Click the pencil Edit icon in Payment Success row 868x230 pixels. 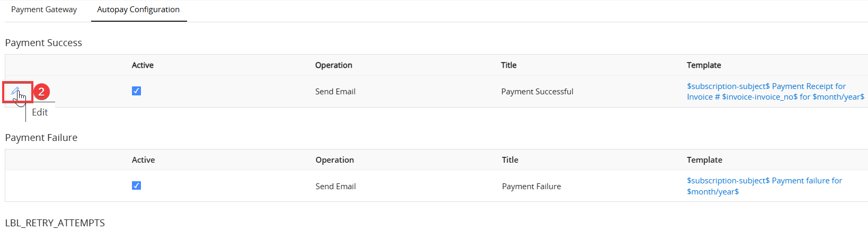tap(15, 91)
